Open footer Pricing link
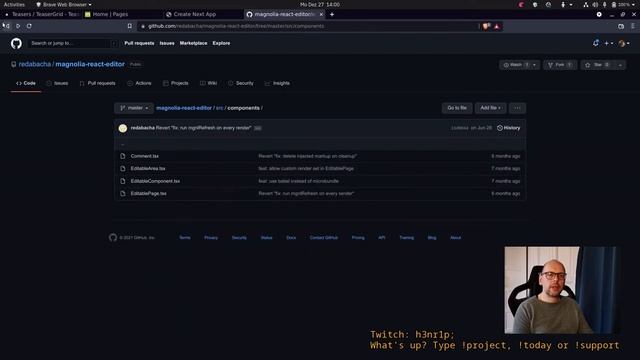Screen dimensions: 640x360 point(358,238)
